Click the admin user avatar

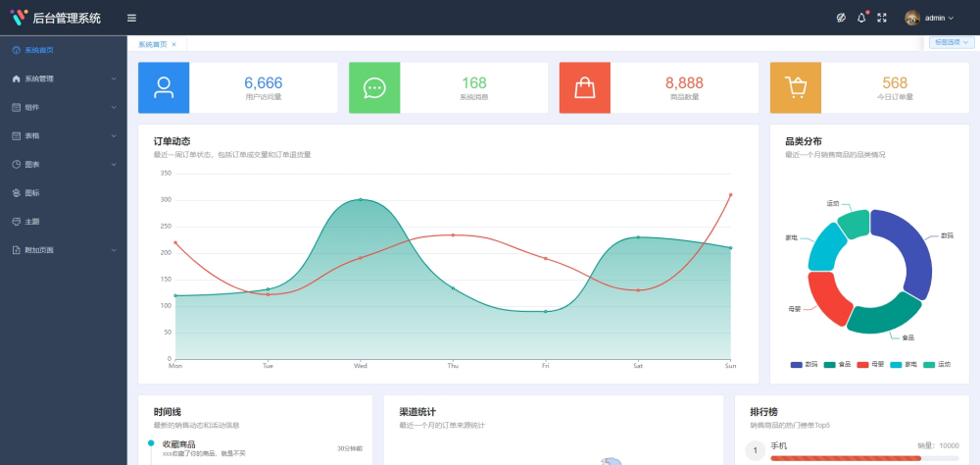click(912, 18)
